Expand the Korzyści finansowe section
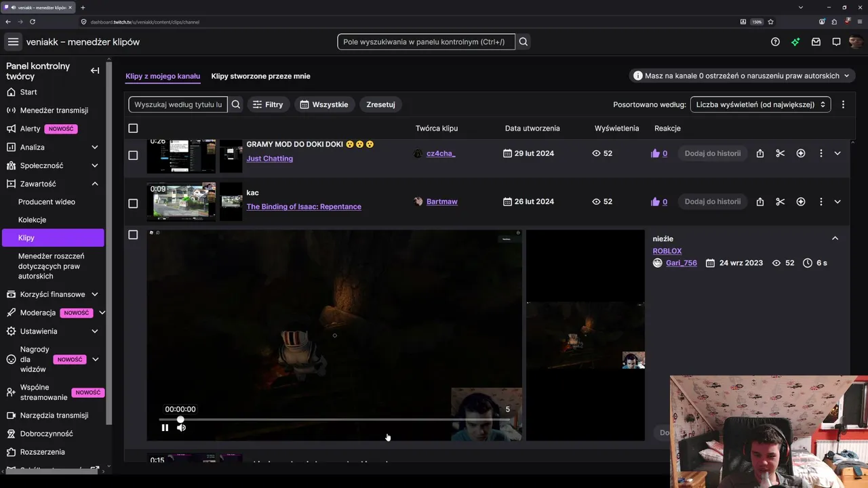This screenshot has height=488, width=868. tap(95, 294)
